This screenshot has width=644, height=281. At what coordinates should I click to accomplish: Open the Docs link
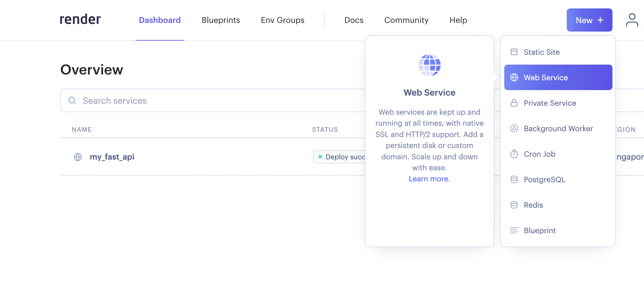click(354, 20)
